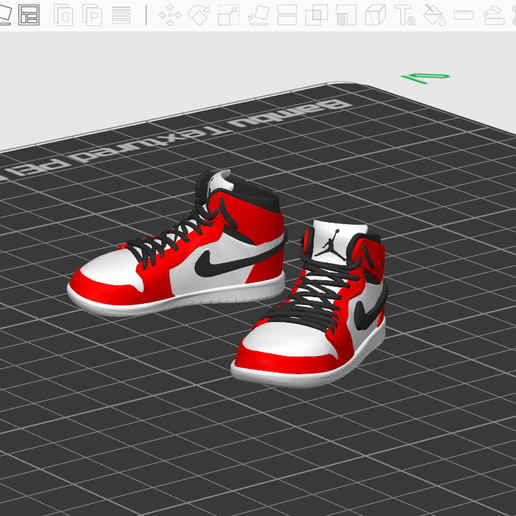
Task: Activate the Scale tool
Action: point(229,15)
